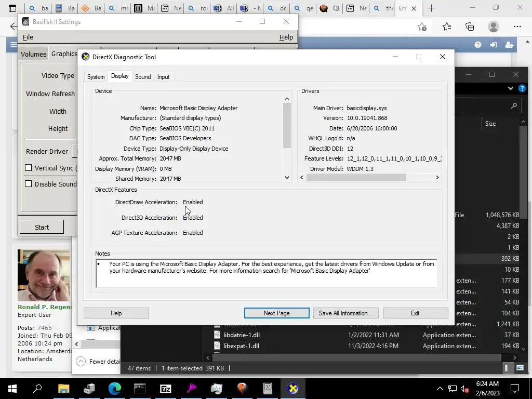Viewport: 532px width, 399px height.
Task: Open Command Prompt from taskbar
Action: [140, 389]
